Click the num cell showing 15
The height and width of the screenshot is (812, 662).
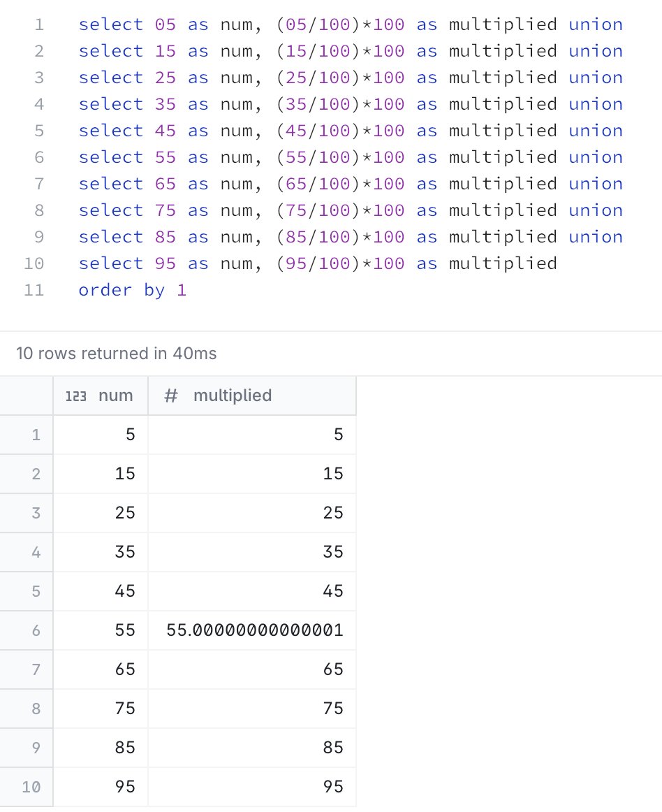tap(101, 474)
